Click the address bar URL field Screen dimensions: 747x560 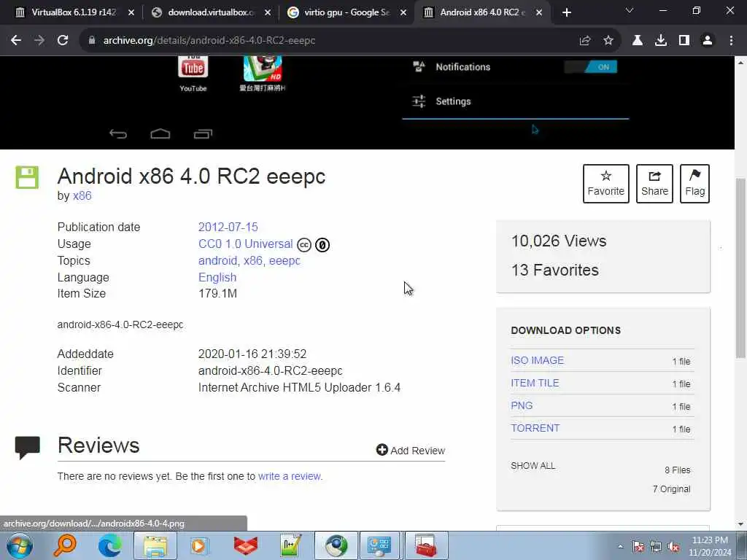[329, 41]
